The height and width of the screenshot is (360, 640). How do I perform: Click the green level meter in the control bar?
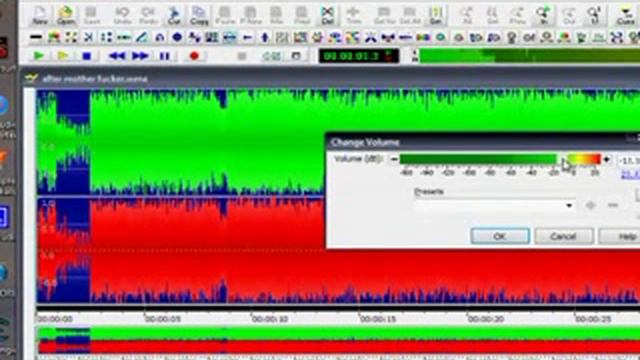pyautogui.click(x=530, y=56)
